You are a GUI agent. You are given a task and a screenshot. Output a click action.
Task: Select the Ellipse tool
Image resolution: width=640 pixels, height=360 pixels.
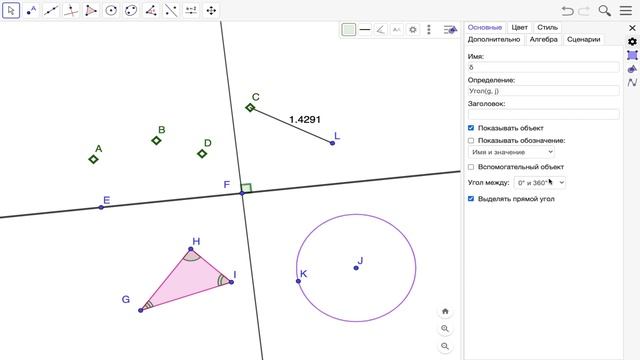point(131,10)
